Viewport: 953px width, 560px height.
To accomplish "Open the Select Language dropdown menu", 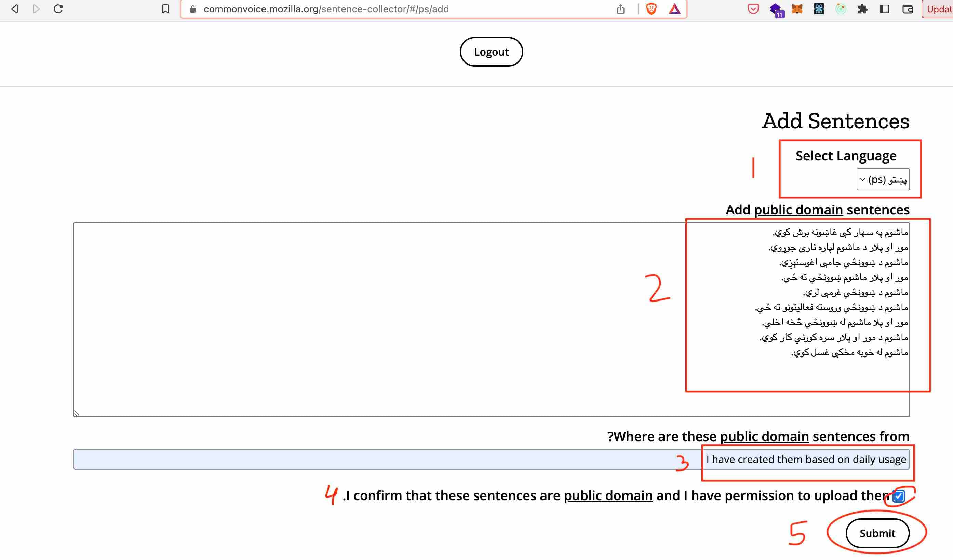I will [883, 179].
